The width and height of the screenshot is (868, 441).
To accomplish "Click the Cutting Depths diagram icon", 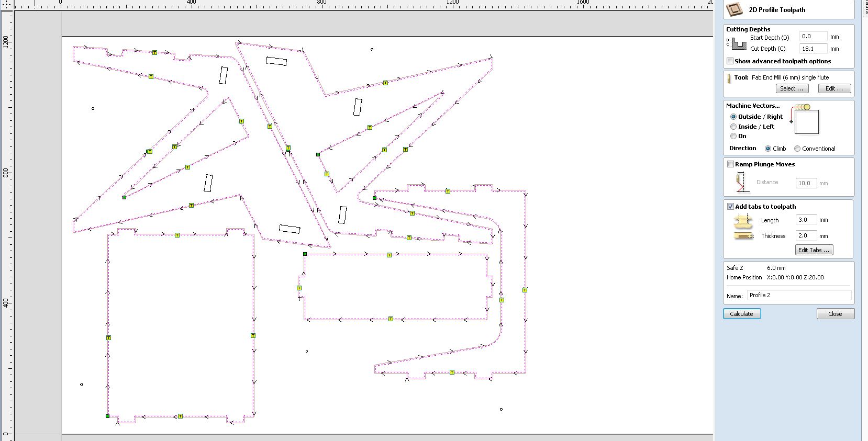I will coord(736,43).
